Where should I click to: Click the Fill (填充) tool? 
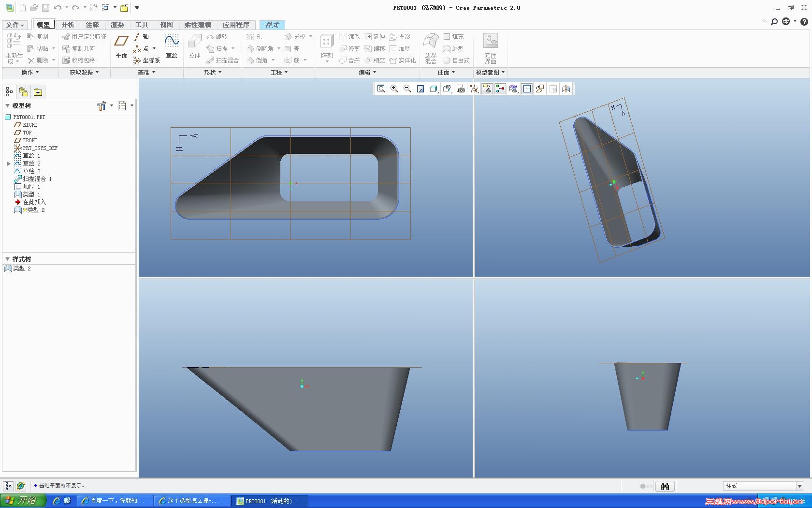coord(453,37)
